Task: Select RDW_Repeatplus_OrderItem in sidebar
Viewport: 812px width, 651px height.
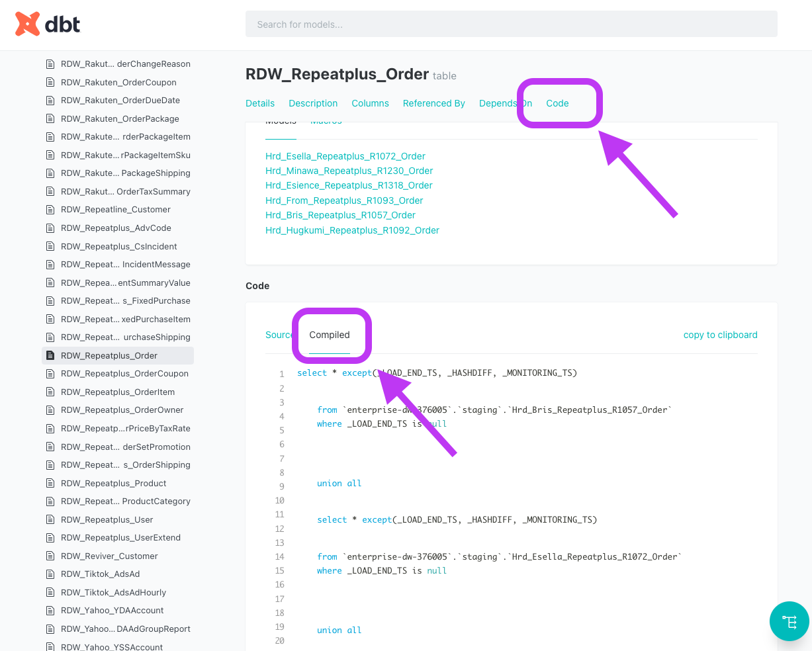Action: [118, 392]
